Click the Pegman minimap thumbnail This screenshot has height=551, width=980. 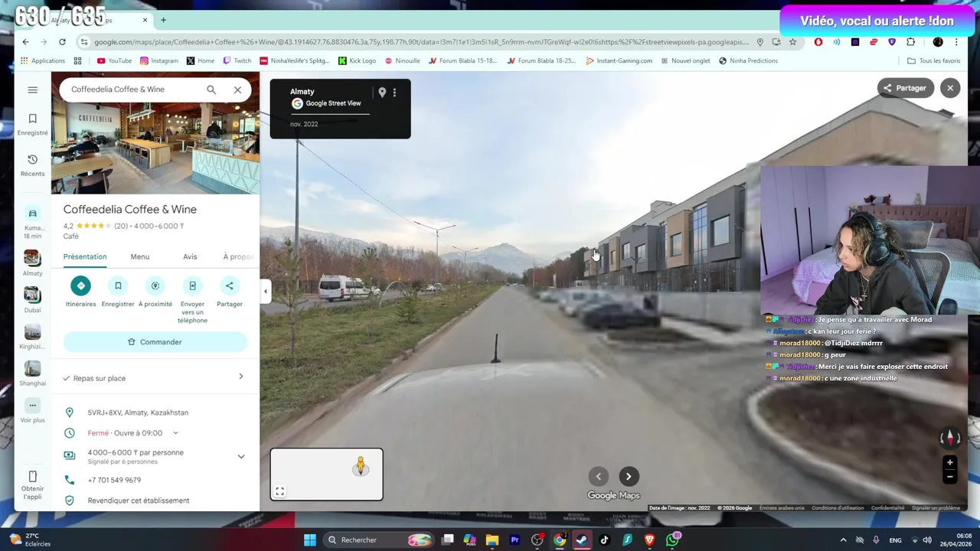point(327,474)
